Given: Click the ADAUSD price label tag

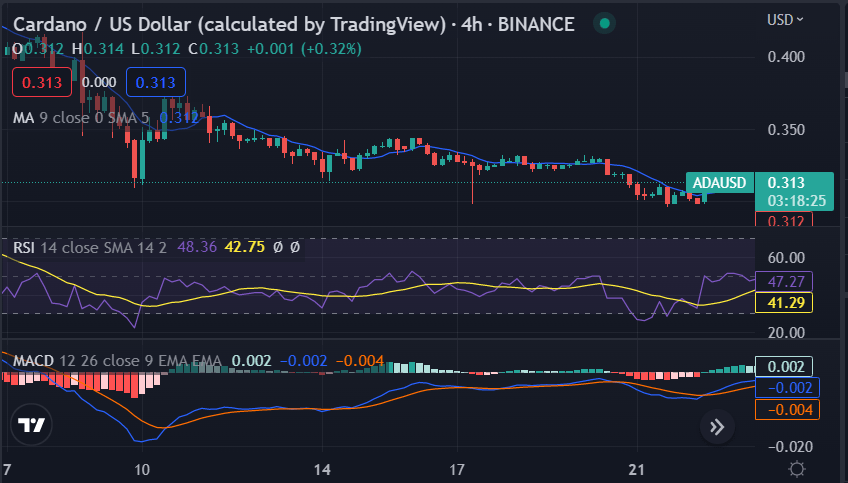Looking at the screenshot, I should 719,183.
